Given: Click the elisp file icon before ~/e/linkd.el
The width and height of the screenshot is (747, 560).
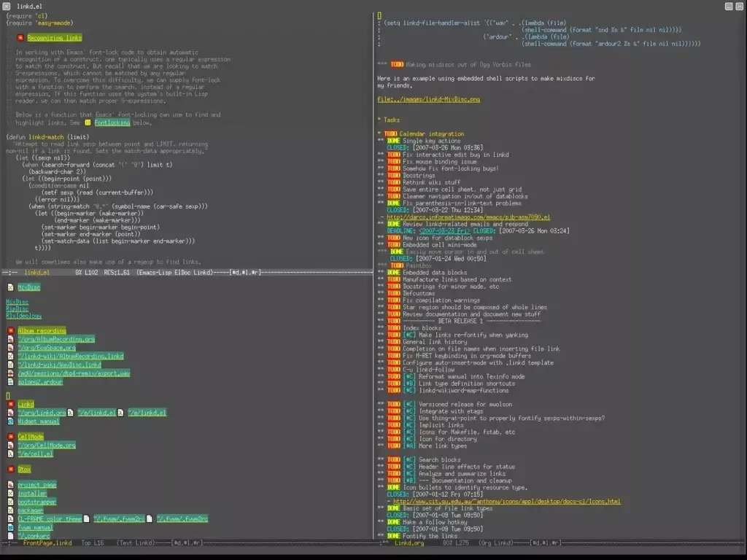Looking at the screenshot, I should tap(71, 413).
